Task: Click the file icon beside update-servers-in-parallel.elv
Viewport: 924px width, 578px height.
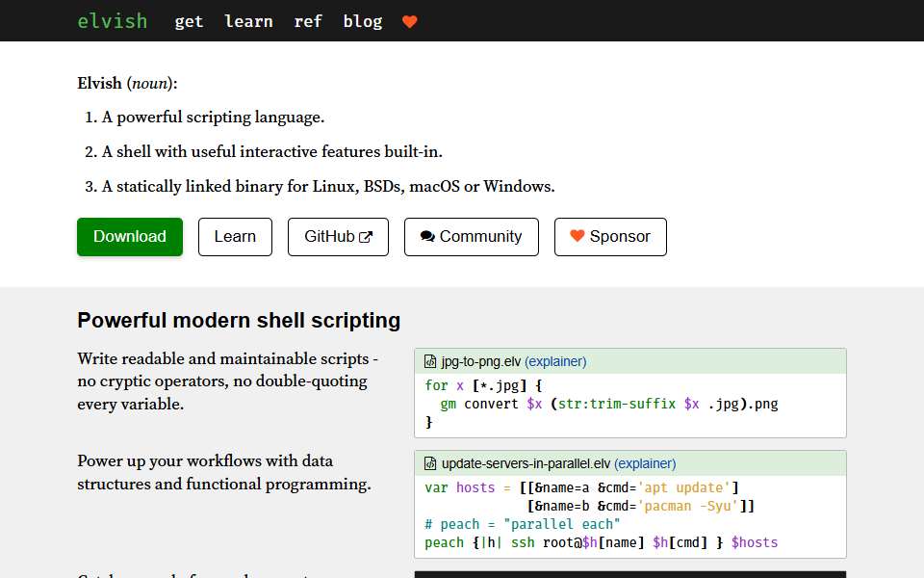Action: (431, 463)
